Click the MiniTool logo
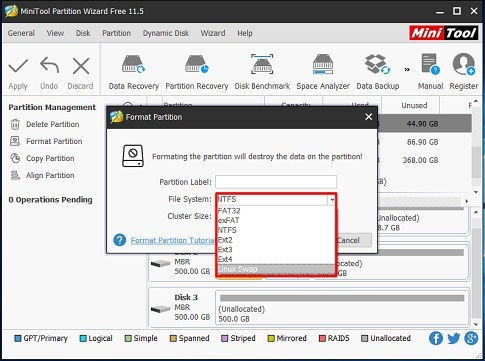This screenshot has height=361, width=485. click(x=444, y=33)
